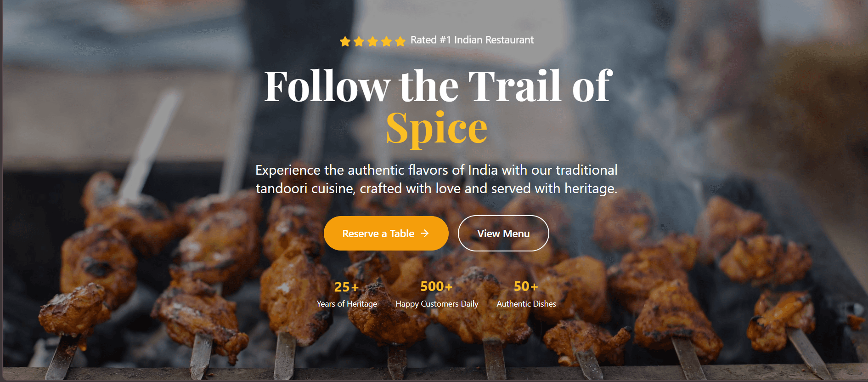Screen dimensions: 868x382
Task: Click the Happy Customers Daily label
Action: pos(437,304)
